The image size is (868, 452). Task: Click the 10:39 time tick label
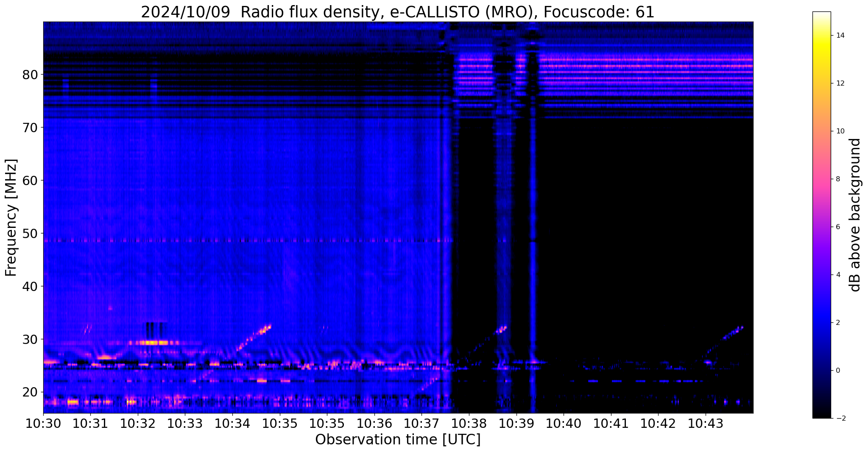click(x=516, y=424)
